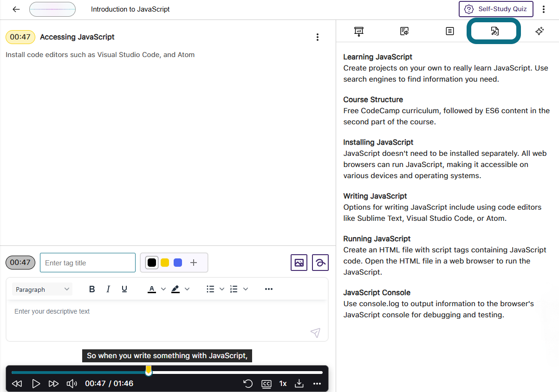Viewport: 559px width, 392px height.
Task: Pick the blue tag color
Action: click(x=178, y=263)
